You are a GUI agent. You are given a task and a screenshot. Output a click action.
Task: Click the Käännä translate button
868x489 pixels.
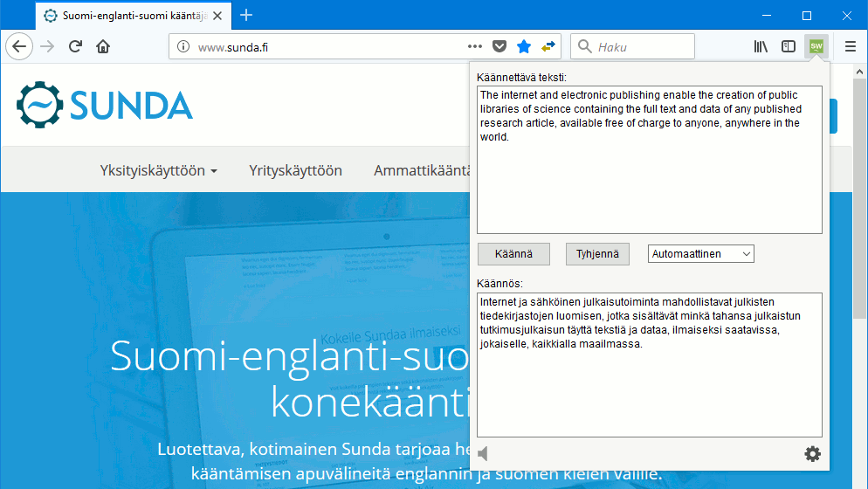513,254
